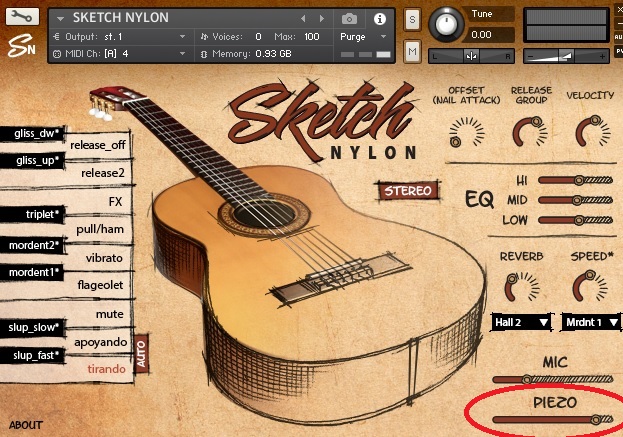Click the Reverb knob
623x437 pixels.
point(522,286)
